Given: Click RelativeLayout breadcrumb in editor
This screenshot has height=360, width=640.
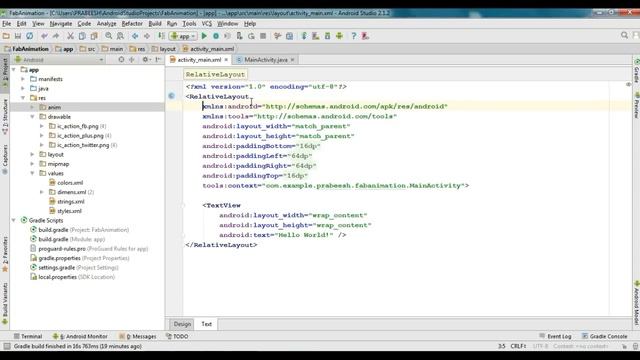Looking at the screenshot, I should (x=215, y=75).
